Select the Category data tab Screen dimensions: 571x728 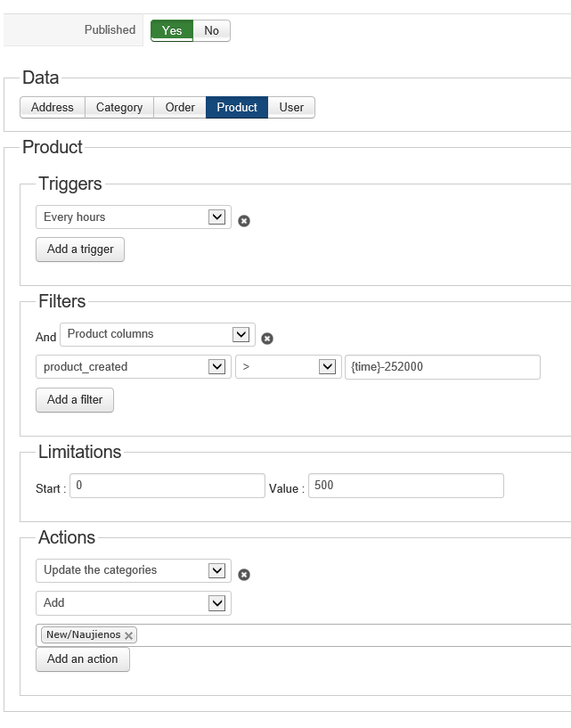click(x=119, y=108)
